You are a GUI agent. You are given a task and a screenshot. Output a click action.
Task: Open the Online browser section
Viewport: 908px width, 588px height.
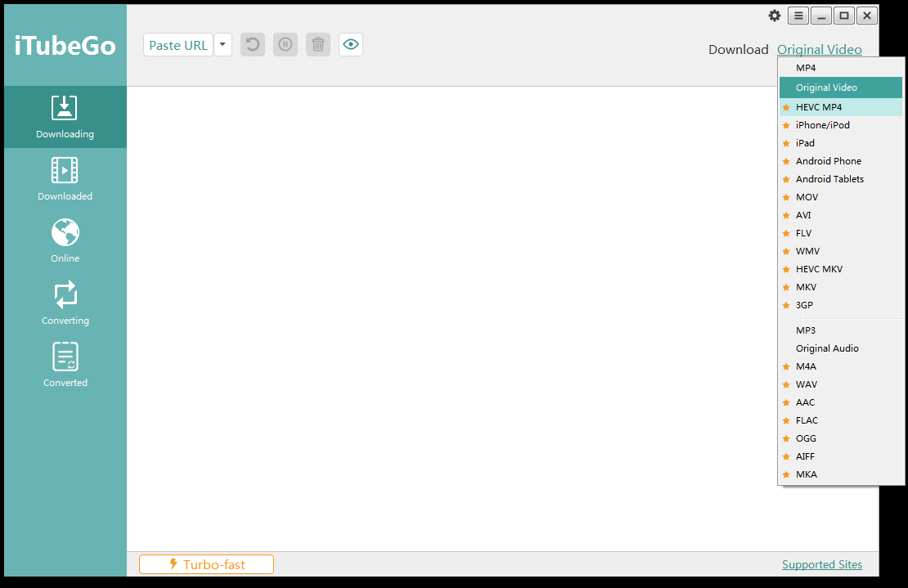[65, 240]
